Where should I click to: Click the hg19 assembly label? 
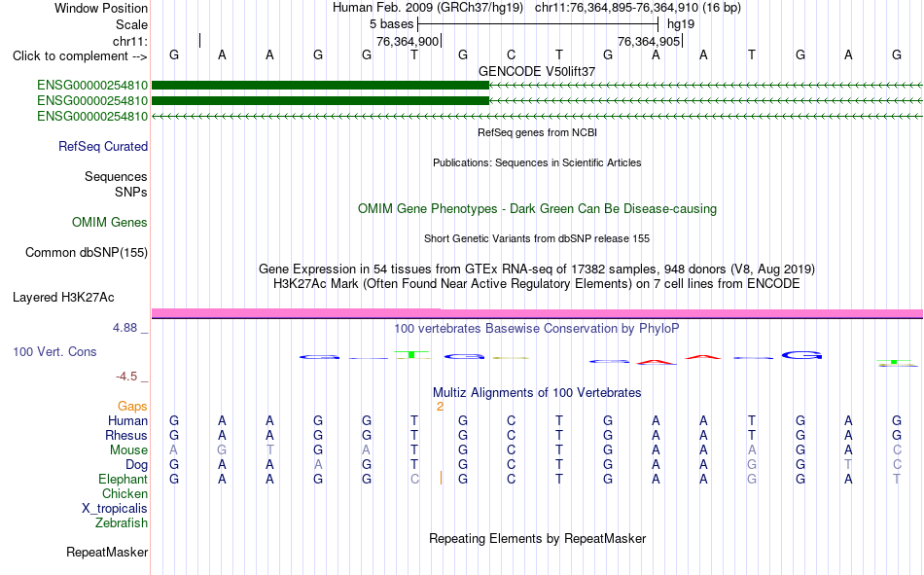tap(681, 24)
